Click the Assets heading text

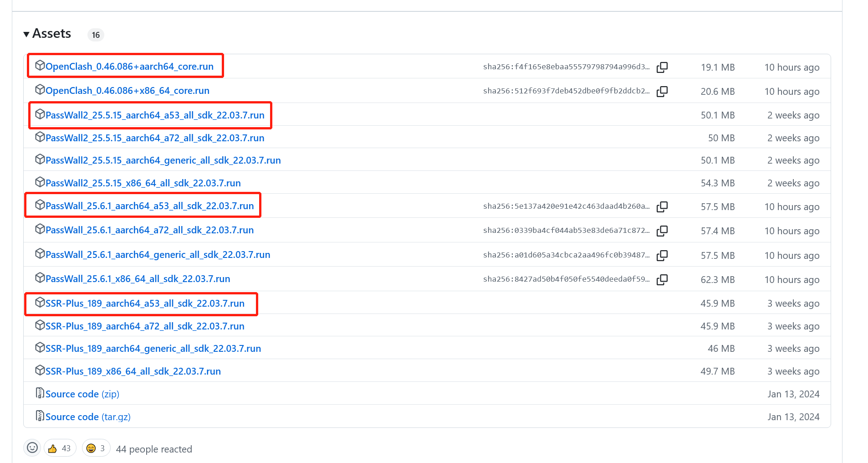(x=51, y=34)
